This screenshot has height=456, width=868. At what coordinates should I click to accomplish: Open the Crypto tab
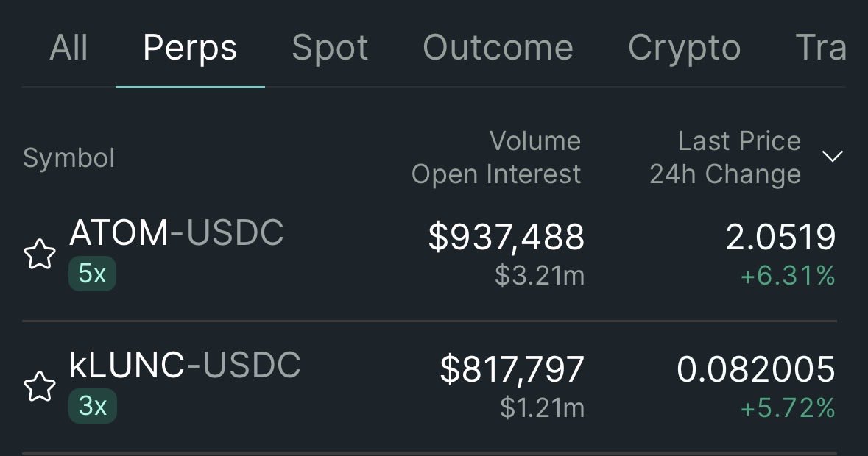tap(684, 49)
